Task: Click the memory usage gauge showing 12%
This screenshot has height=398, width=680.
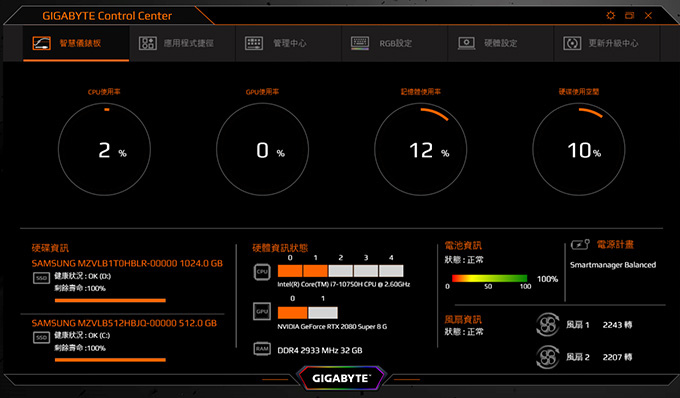Action: (x=421, y=149)
